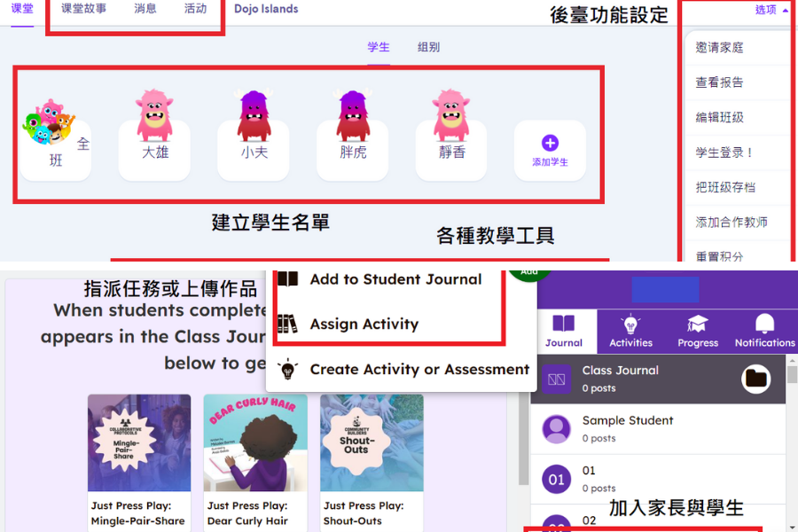Click the journal list scrollbar thumb

click(x=792, y=373)
